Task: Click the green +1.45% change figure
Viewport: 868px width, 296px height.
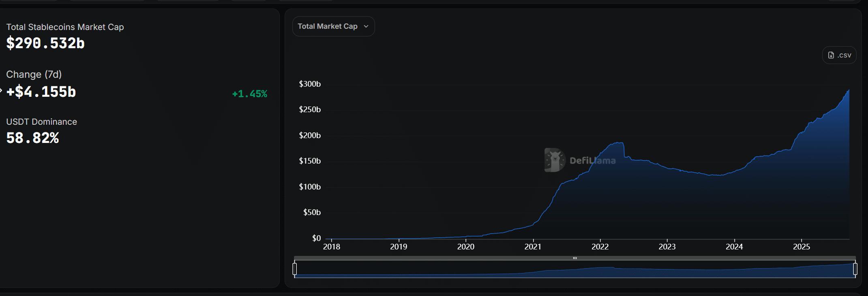Action: (249, 94)
